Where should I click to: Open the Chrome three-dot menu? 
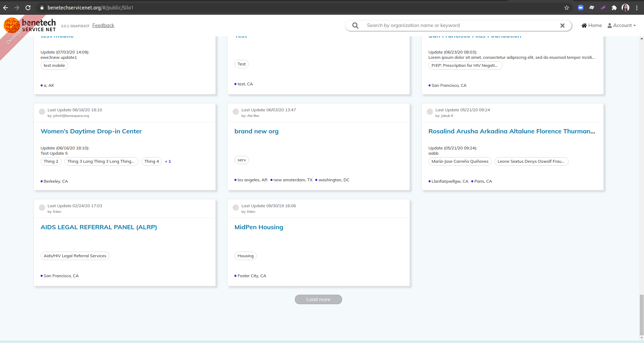point(638,7)
